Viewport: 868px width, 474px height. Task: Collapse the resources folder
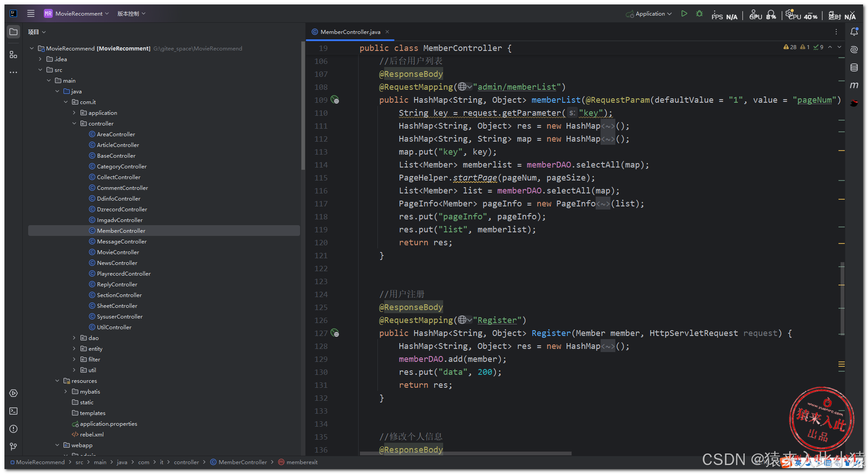57,381
